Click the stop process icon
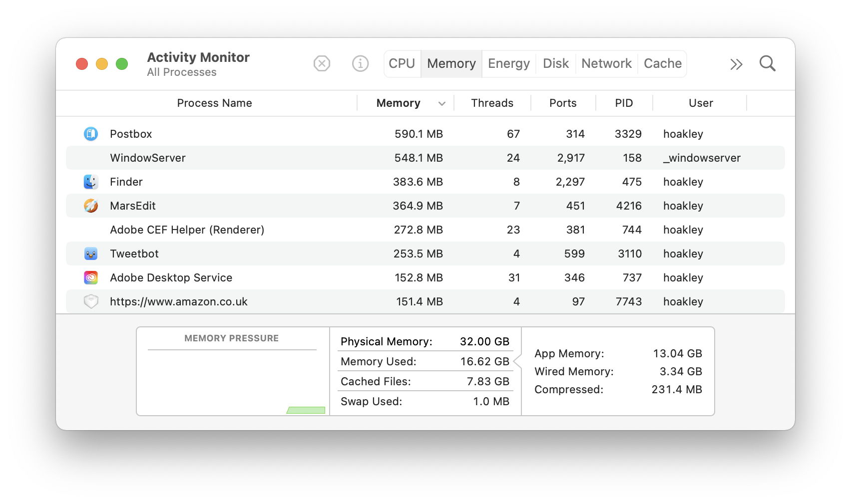This screenshot has width=851, height=504. pyautogui.click(x=322, y=64)
